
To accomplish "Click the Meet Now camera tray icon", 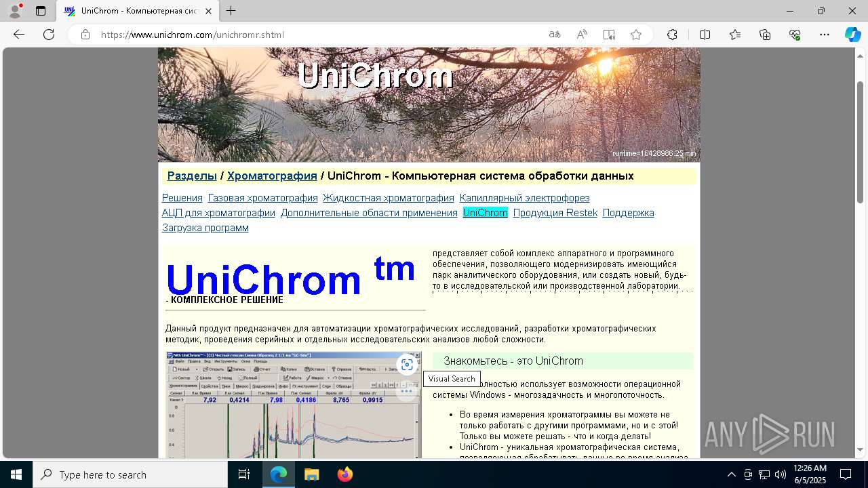I will [748, 474].
